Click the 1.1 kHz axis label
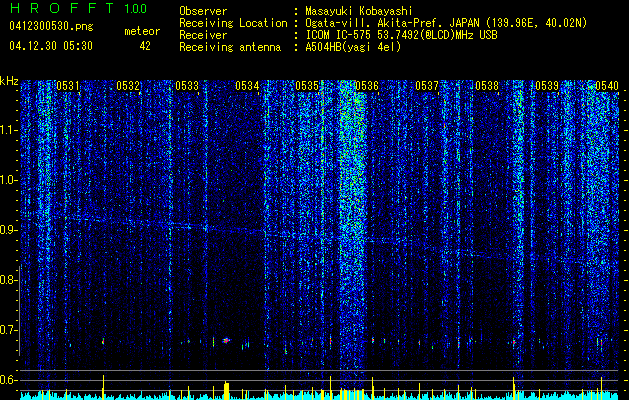 [7, 130]
